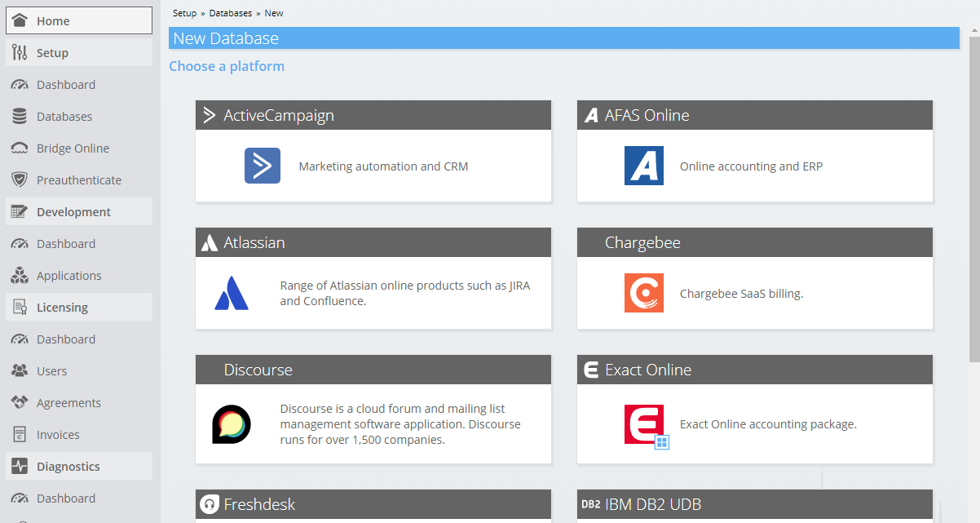This screenshot has width=980, height=523.
Task: Click the red Exact Online logo
Action: 644,424
